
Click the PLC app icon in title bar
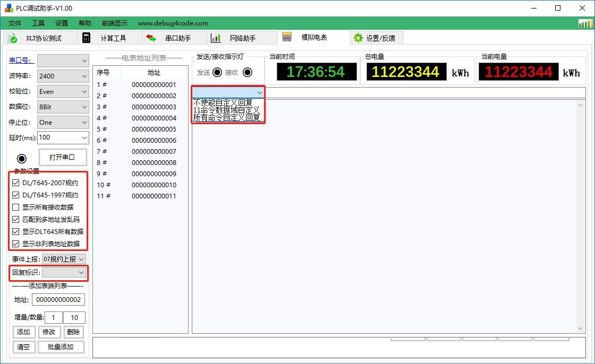pyautogui.click(x=7, y=7)
